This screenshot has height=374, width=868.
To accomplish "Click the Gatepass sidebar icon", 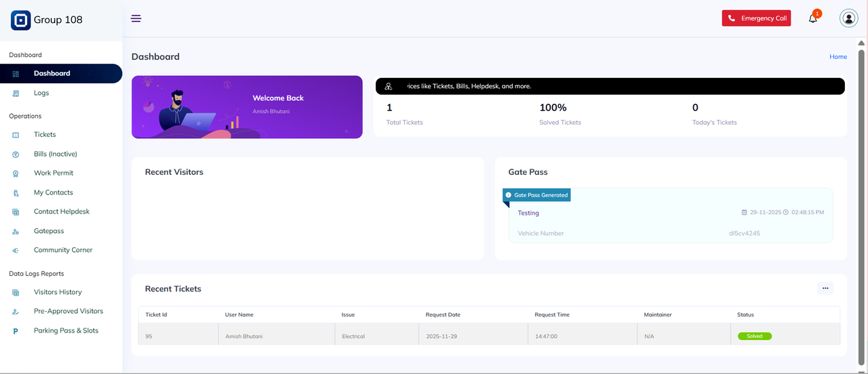I will (x=16, y=232).
